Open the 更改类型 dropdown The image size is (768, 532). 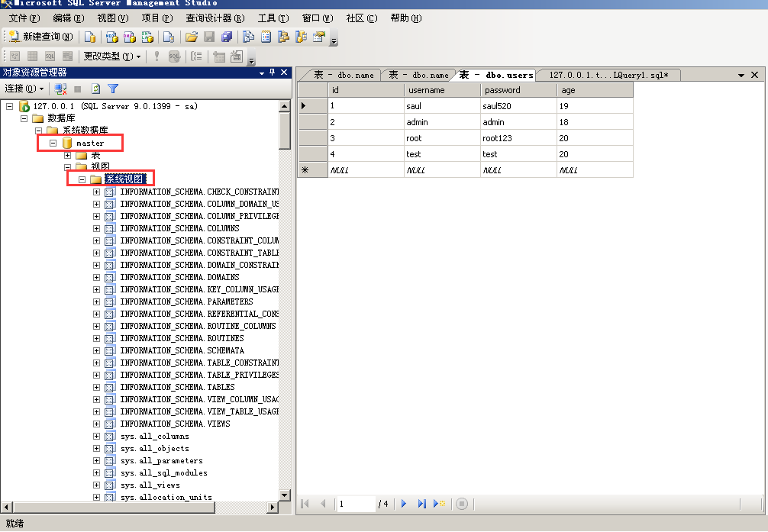pyautogui.click(x=112, y=56)
